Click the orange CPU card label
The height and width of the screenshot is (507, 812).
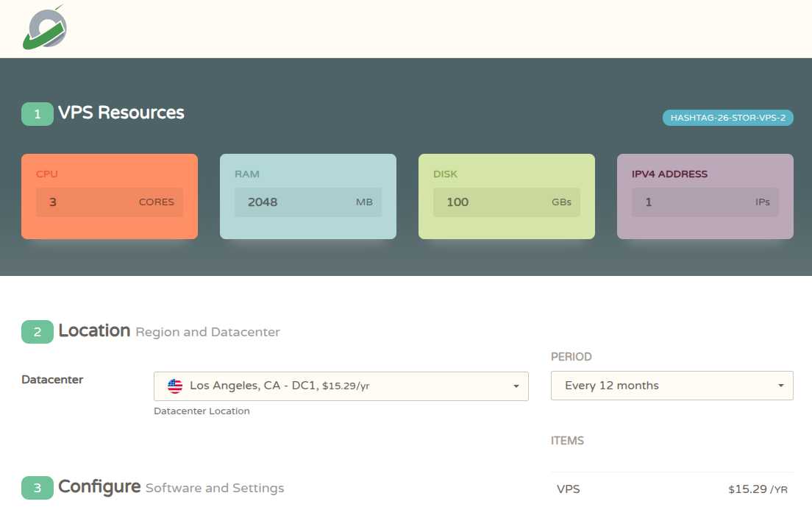47,174
